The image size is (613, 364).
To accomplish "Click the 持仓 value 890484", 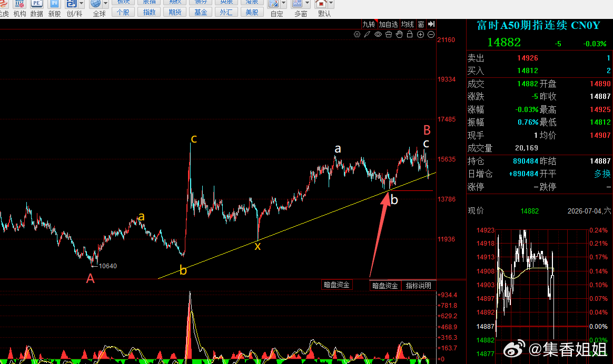I will click(x=526, y=161).
